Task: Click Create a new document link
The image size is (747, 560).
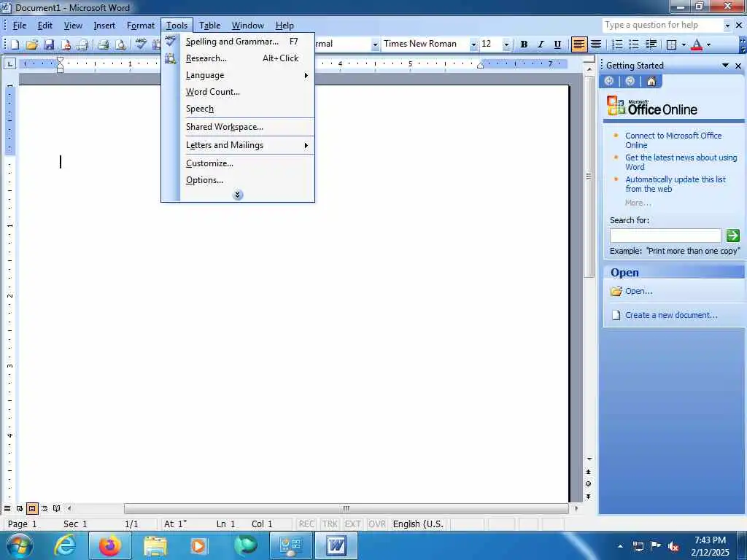Action: tap(671, 315)
